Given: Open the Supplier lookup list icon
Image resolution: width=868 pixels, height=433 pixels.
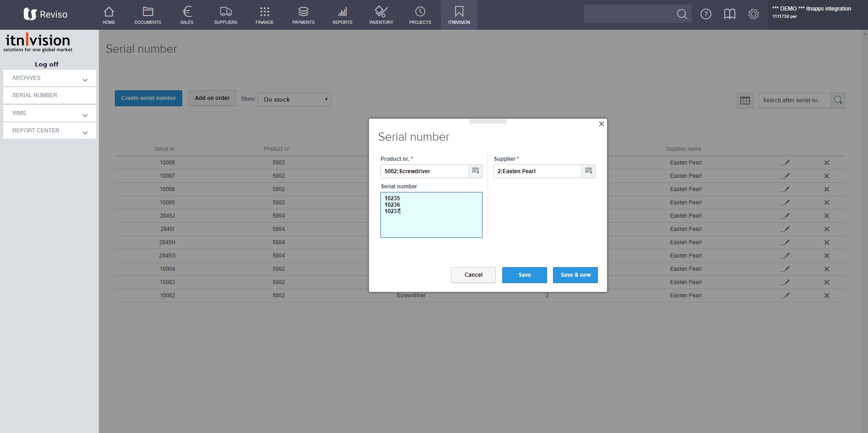Looking at the screenshot, I should tap(588, 171).
